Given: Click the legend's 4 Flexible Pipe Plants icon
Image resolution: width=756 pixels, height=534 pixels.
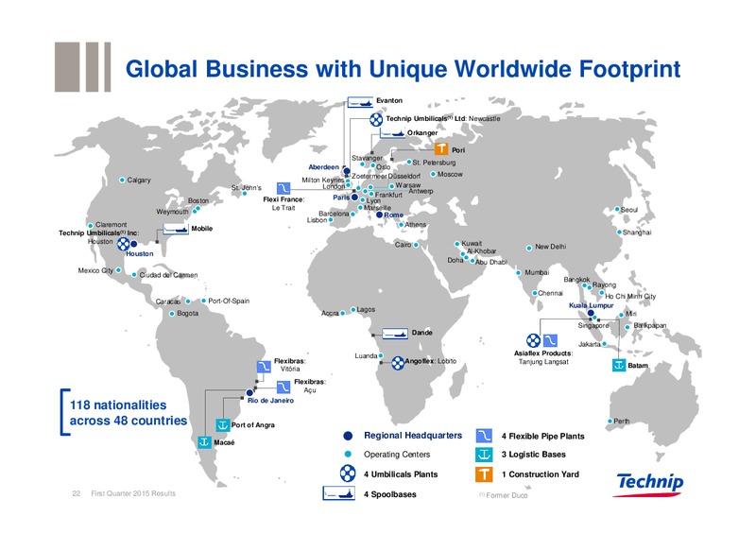Looking at the screenshot, I should [484, 436].
